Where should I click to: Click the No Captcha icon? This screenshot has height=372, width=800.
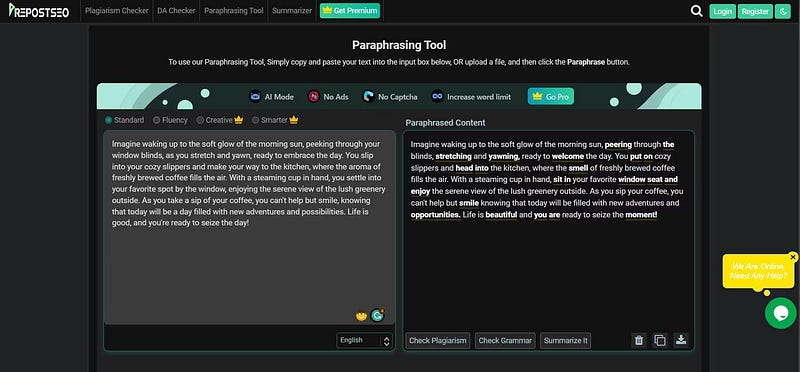[368, 96]
